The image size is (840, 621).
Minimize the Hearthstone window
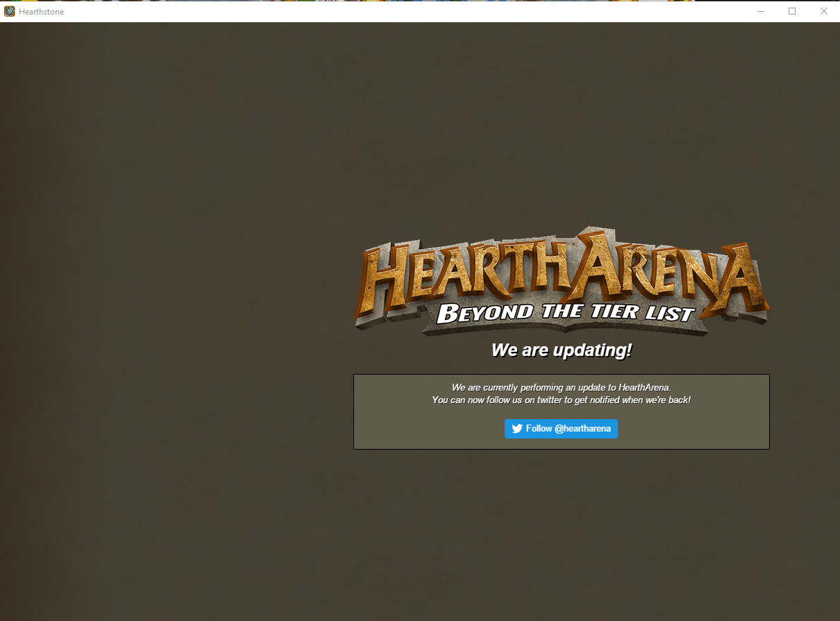[761, 11]
